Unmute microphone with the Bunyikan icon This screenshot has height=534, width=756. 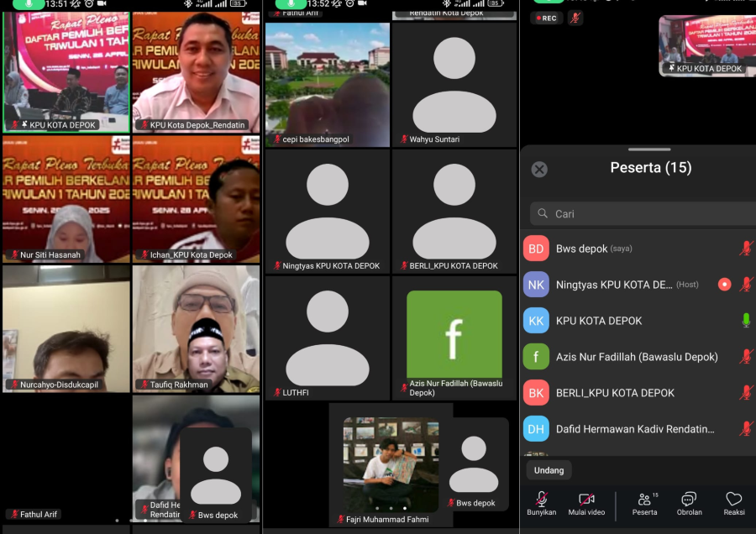[542, 504]
